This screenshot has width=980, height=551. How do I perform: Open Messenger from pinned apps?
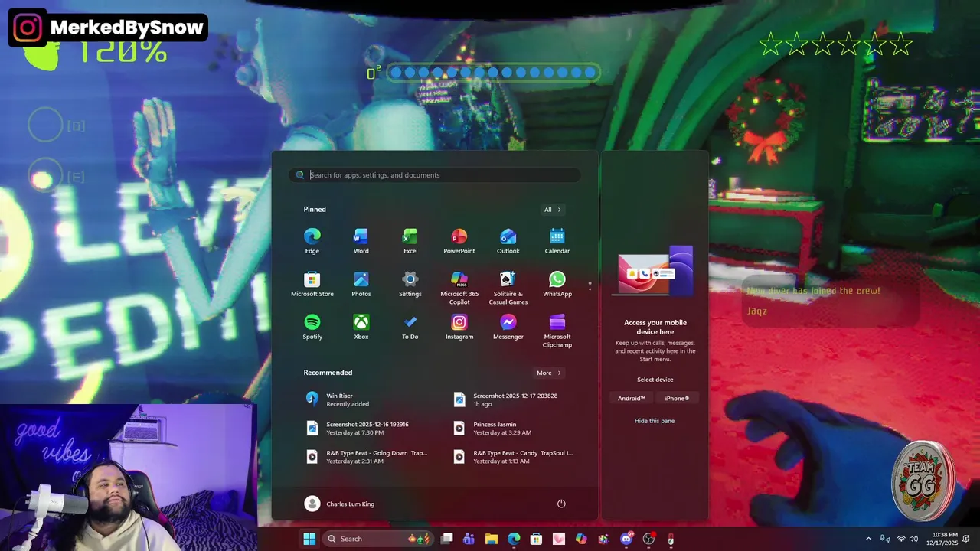click(x=508, y=326)
